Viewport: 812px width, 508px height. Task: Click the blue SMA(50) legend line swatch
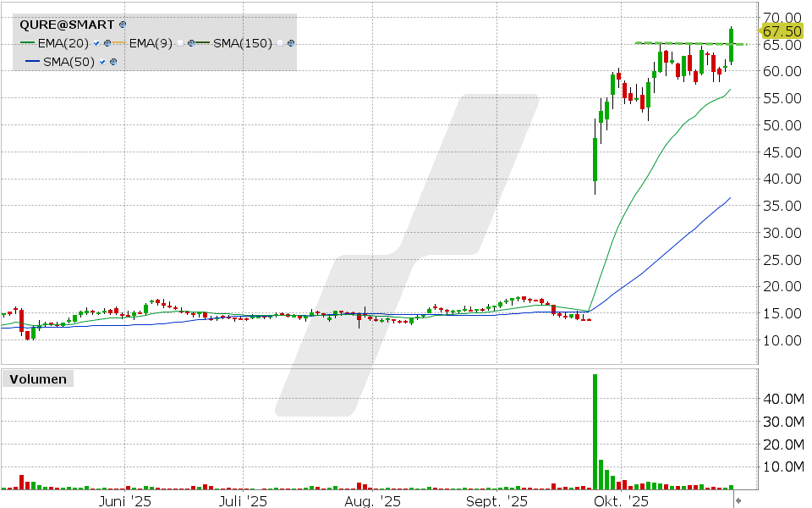click(32, 62)
